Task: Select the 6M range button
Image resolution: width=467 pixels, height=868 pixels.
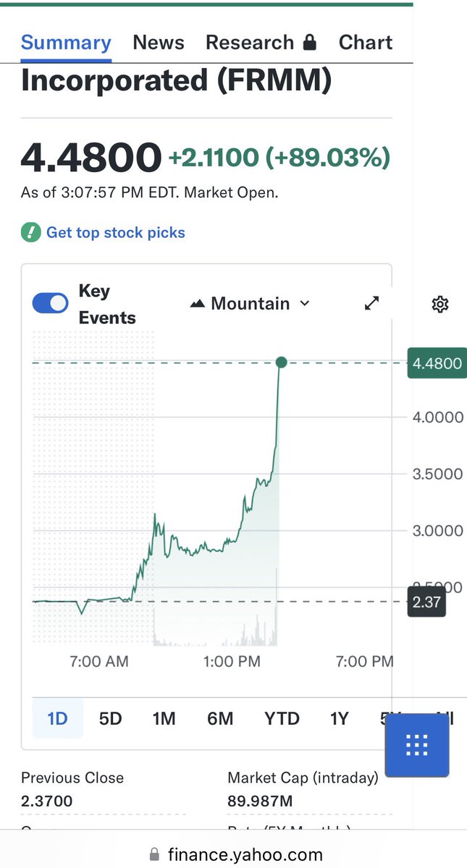Action: click(220, 718)
